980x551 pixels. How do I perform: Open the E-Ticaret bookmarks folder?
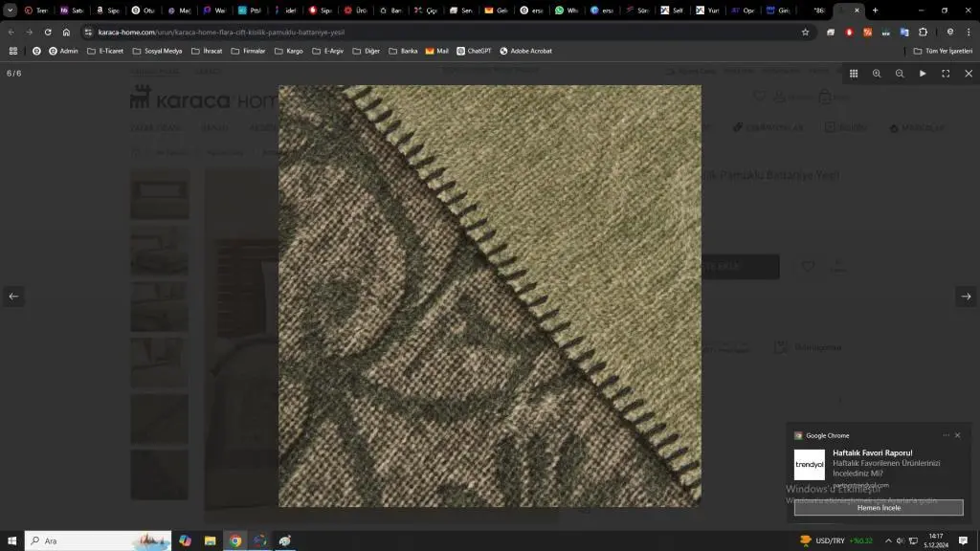105,51
